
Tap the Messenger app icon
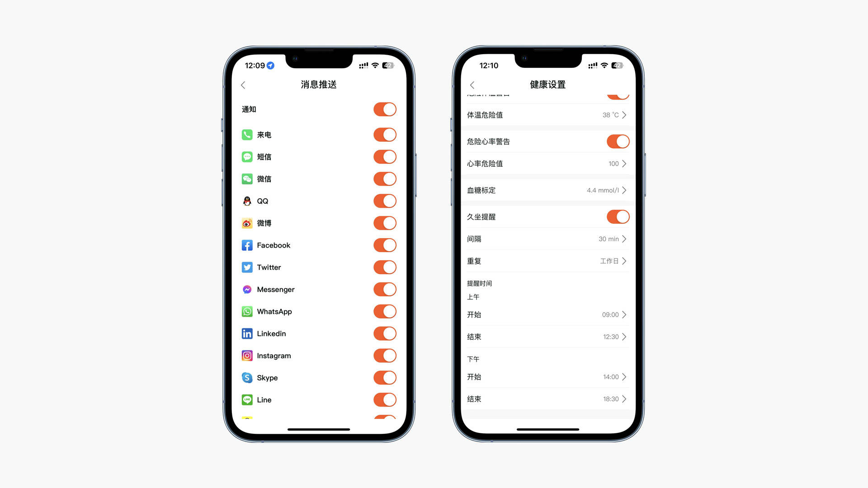click(246, 289)
